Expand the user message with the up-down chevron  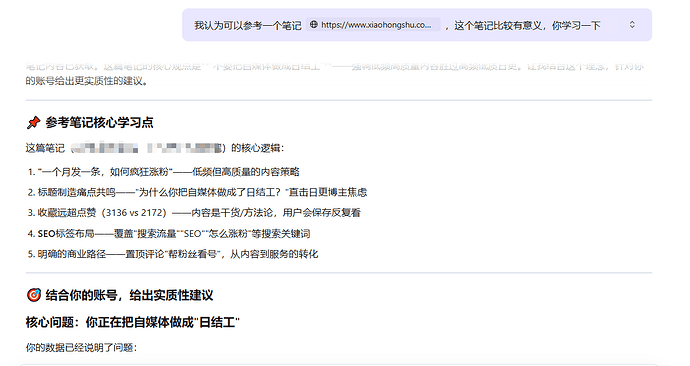click(632, 25)
